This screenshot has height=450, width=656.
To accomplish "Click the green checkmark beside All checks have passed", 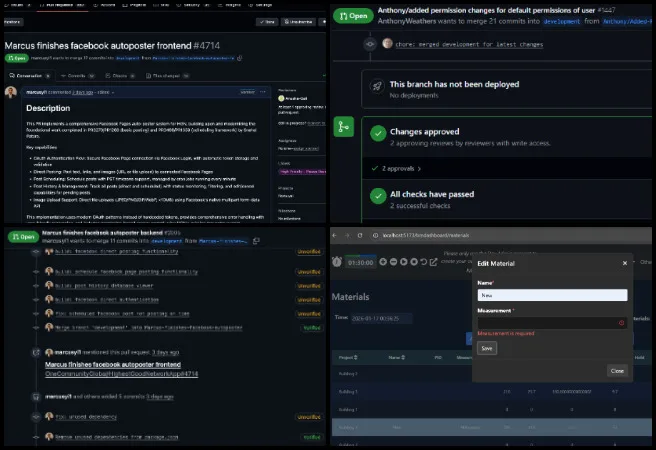I will (378, 196).
